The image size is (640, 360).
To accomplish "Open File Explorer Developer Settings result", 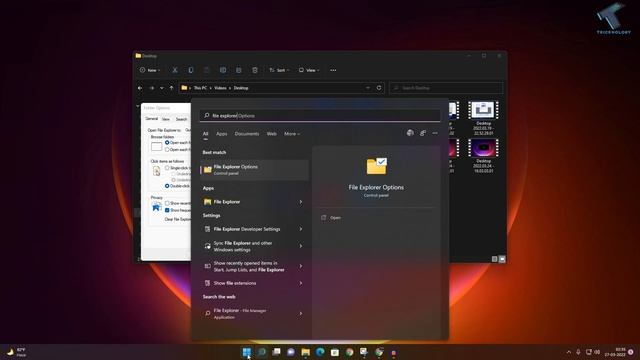I will (250, 229).
